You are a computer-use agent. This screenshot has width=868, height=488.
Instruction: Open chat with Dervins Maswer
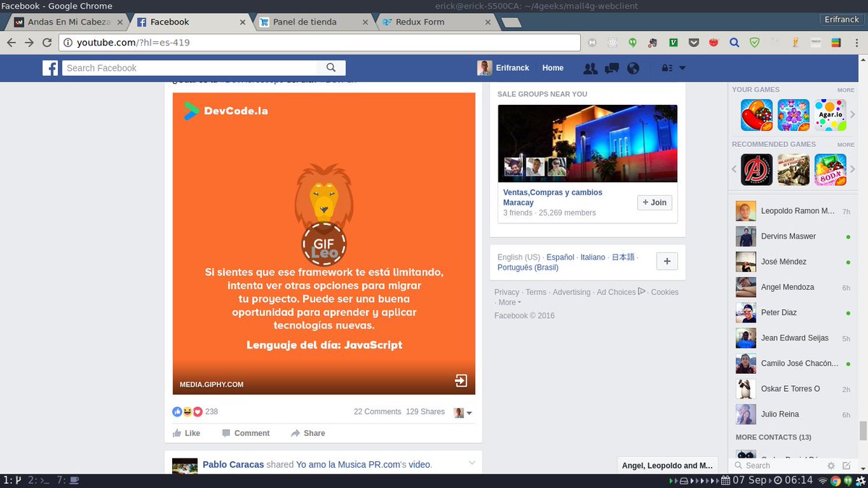click(793, 236)
